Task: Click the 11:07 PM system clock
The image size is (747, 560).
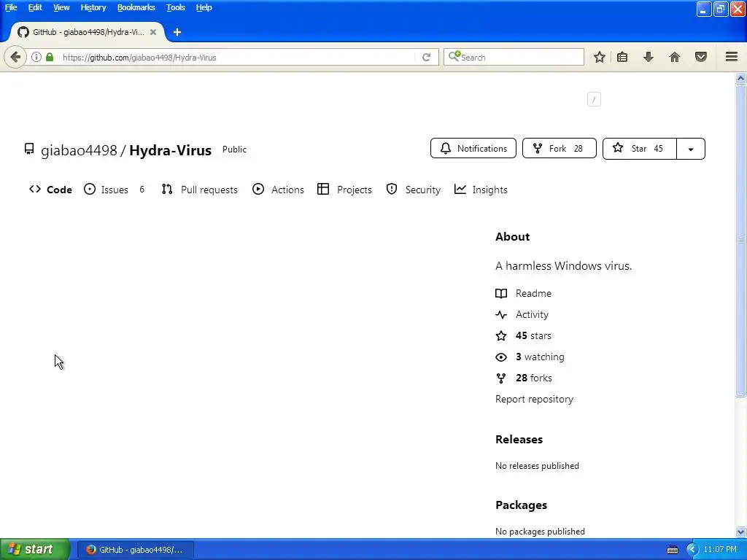Action: [720, 550]
